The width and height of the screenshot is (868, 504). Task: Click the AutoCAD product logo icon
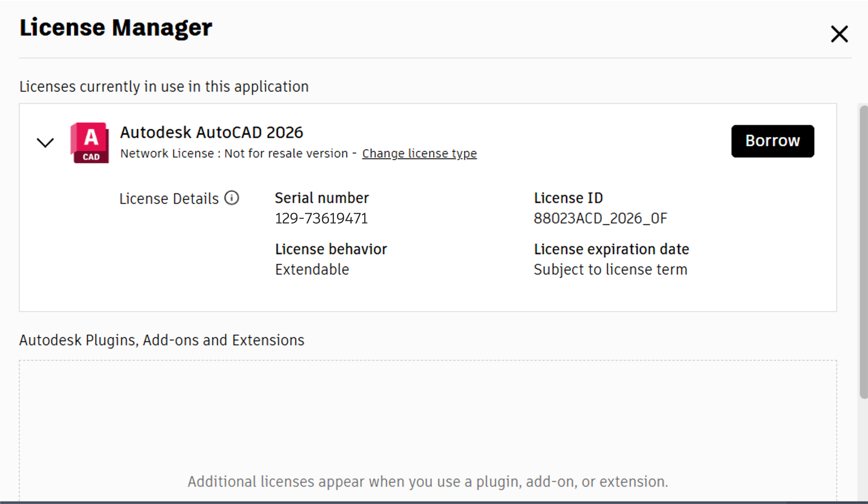90,142
